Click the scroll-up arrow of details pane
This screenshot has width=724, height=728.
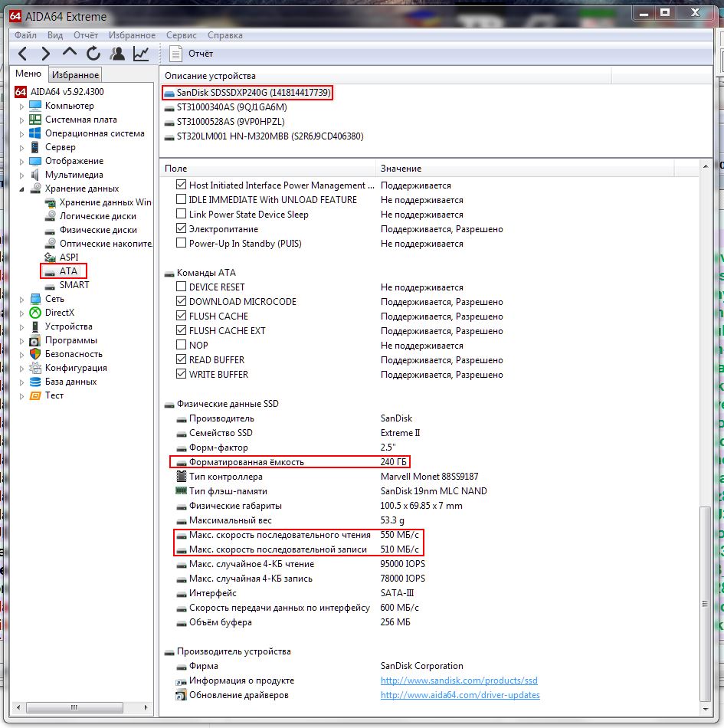coord(706,166)
